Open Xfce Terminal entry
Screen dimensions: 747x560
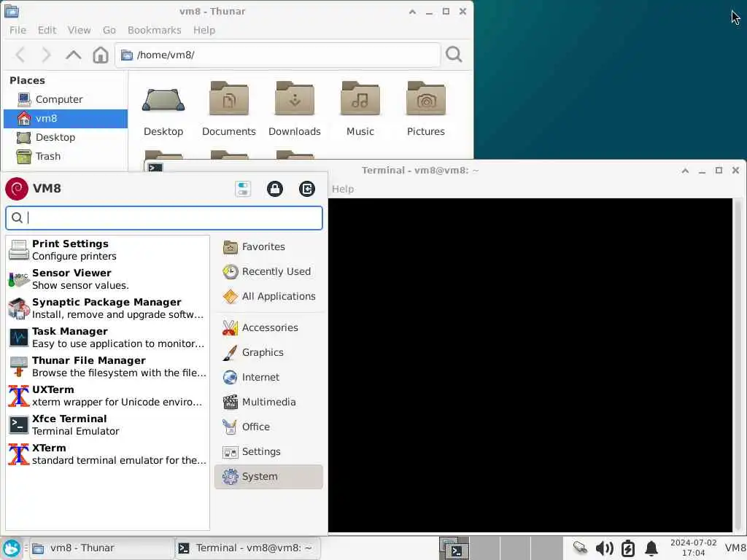[x=108, y=425]
